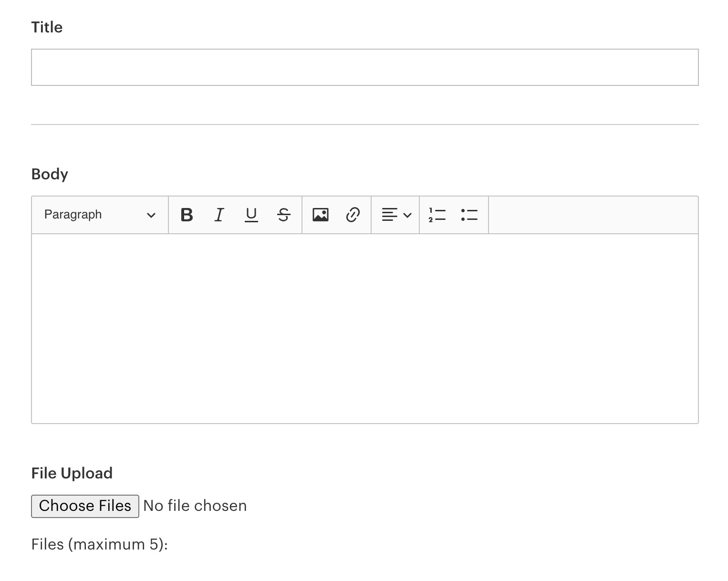Screen dimensions: 728x581
Task: Expand the alignment menu arrow
Action: tap(407, 215)
